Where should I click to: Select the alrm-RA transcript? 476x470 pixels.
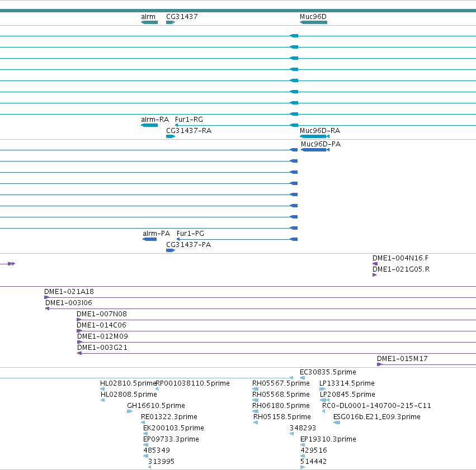(x=149, y=125)
